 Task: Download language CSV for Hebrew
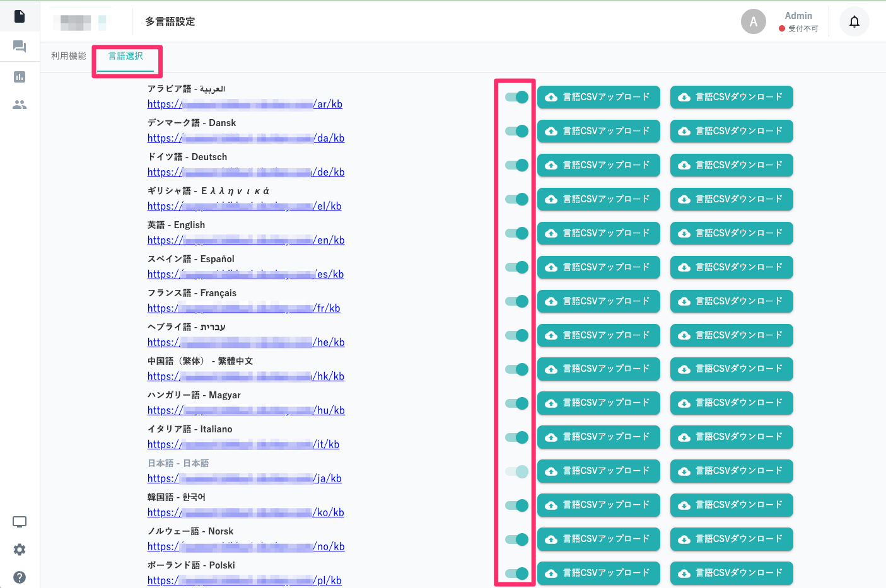pyautogui.click(x=732, y=335)
